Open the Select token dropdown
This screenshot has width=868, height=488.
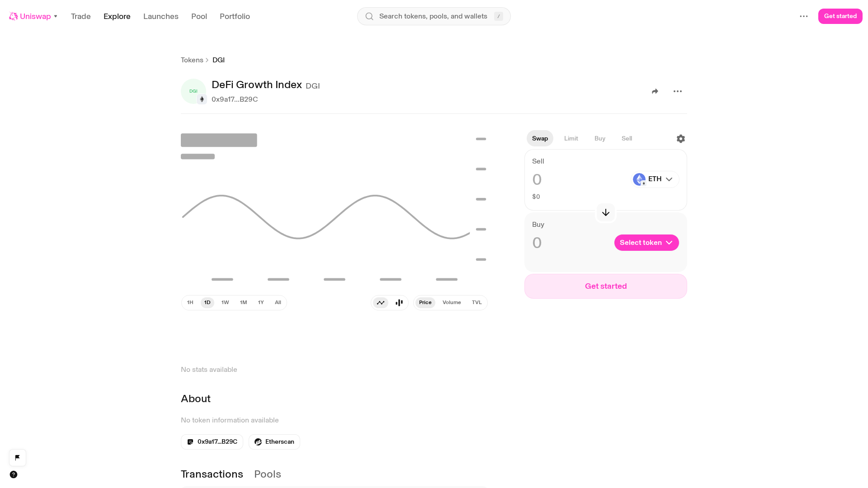click(646, 243)
